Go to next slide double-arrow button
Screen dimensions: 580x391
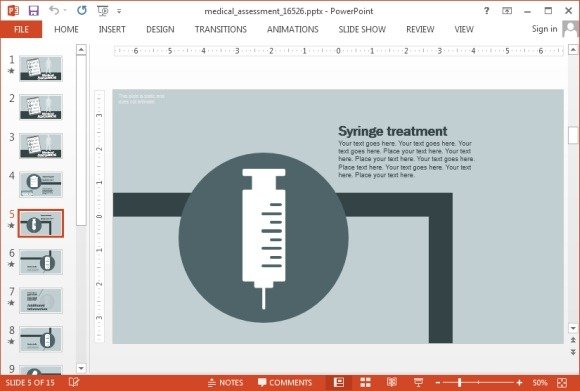[x=573, y=352]
